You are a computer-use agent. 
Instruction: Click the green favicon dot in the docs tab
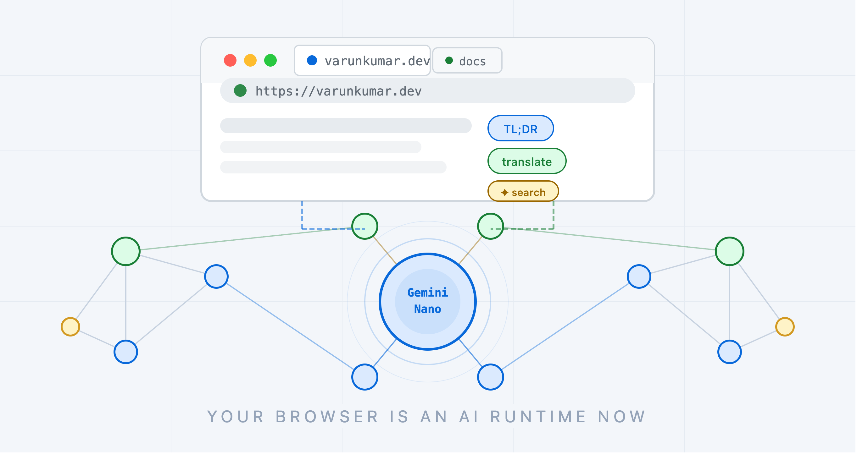pyautogui.click(x=449, y=60)
